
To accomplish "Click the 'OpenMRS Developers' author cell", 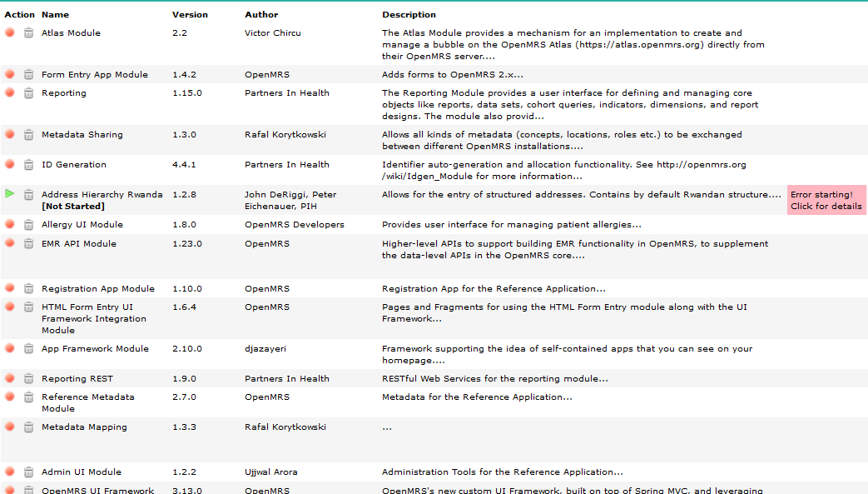I will pos(295,225).
